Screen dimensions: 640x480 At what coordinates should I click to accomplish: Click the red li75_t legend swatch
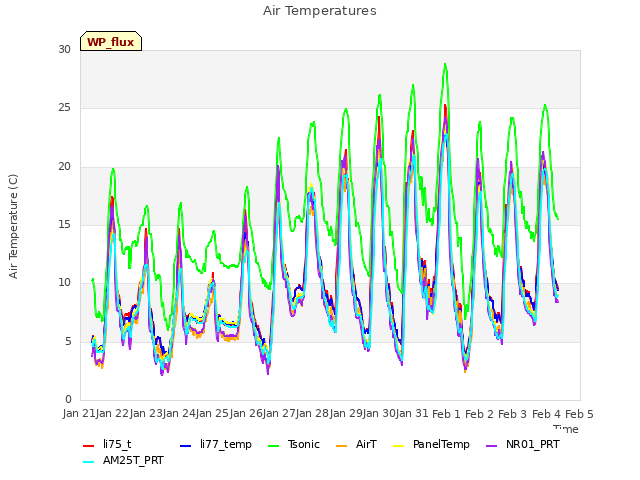click(89, 445)
